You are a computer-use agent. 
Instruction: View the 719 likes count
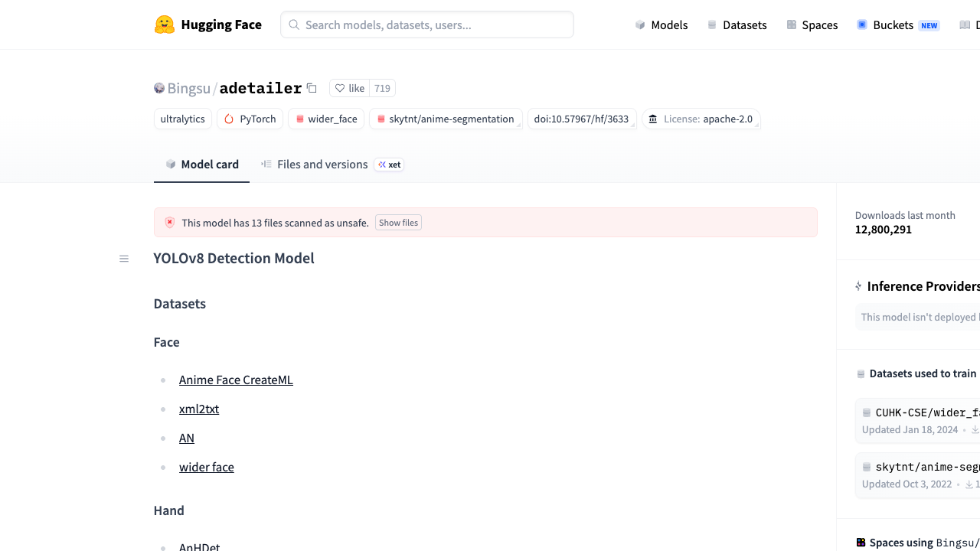pyautogui.click(x=383, y=88)
